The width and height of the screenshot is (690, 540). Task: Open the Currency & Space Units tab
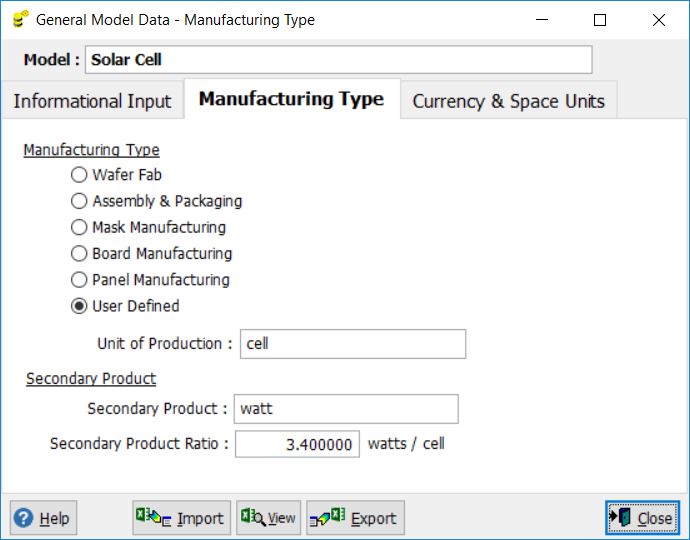[x=508, y=100]
